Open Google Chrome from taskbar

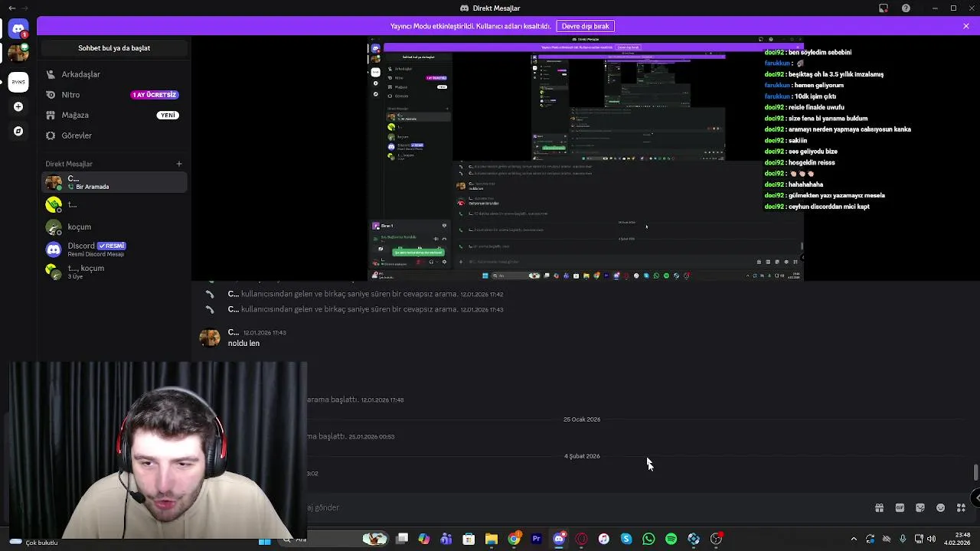click(514, 540)
